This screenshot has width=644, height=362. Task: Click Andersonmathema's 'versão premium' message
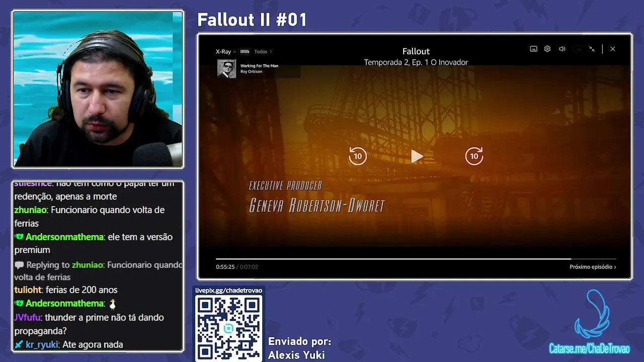(93, 243)
